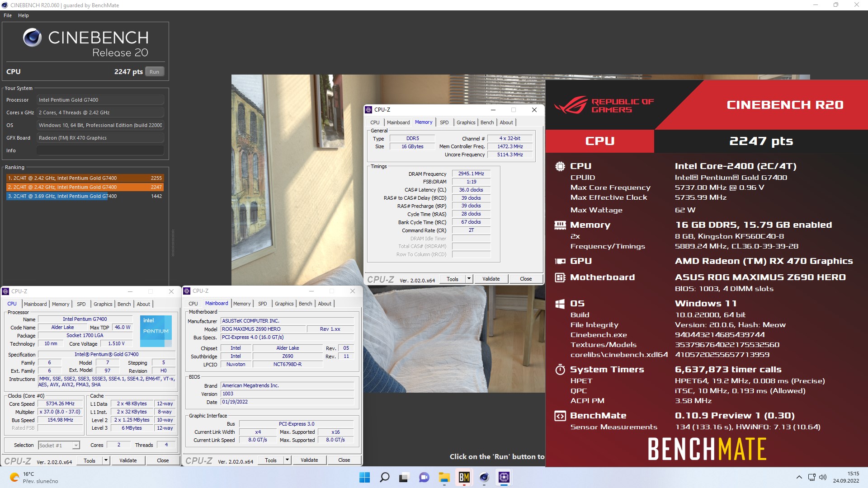
Task: Open the Help menu in Cinebench
Action: pos(24,15)
